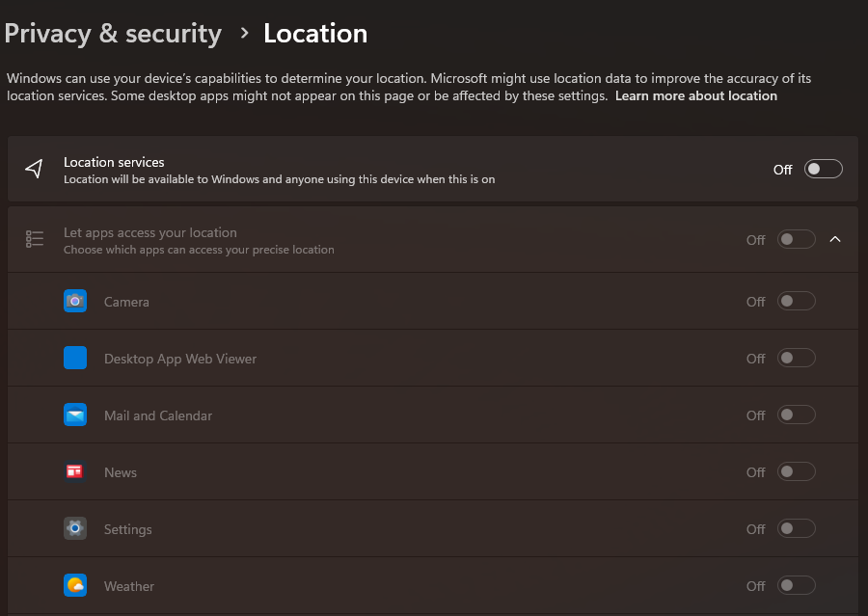
Task: Select the Location breadcrumb title
Action: tap(315, 33)
